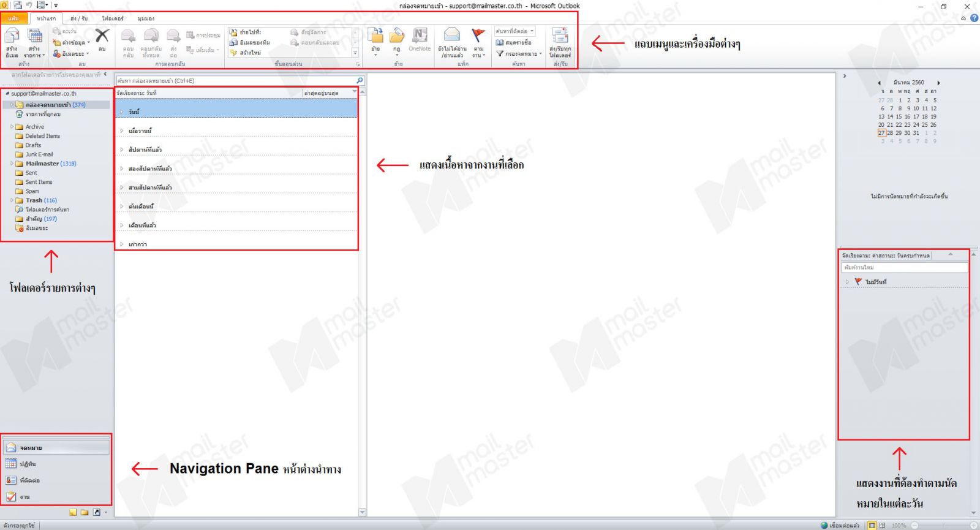
Task: Click the new task input field
Action: pyautogui.click(x=904, y=267)
